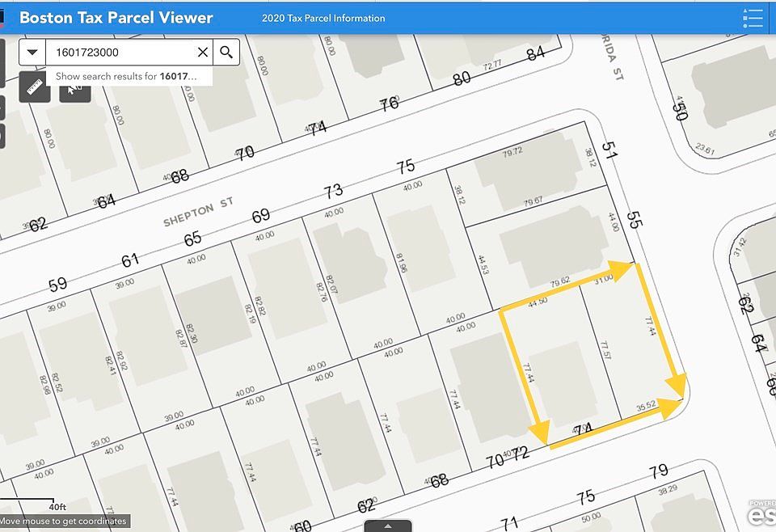Open the search source dropdown arrow
Viewport: 776px width, 532px height.
point(32,52)
